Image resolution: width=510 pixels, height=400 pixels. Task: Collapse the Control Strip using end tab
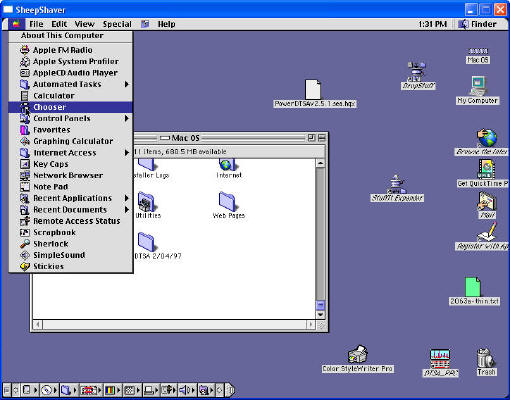point(231,390)
